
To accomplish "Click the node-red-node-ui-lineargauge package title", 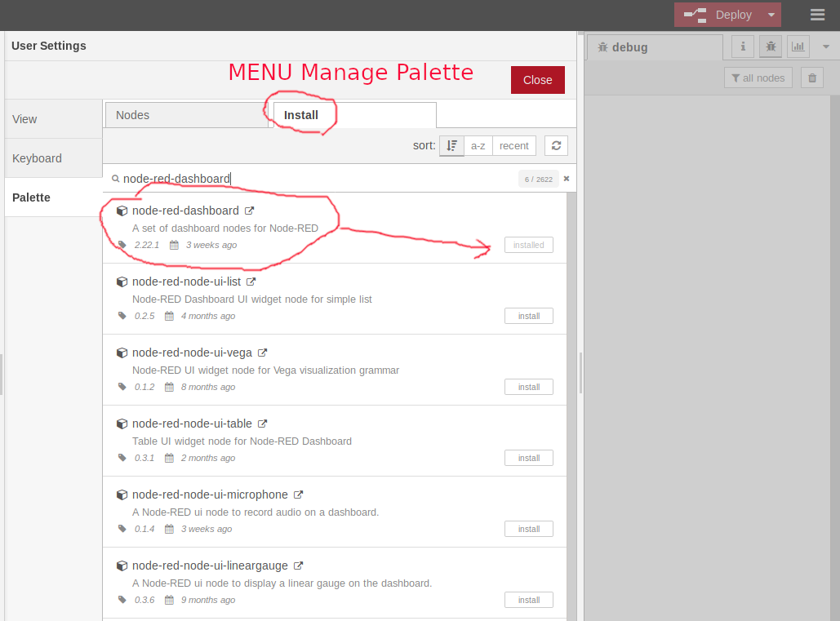I will (210, 566).
